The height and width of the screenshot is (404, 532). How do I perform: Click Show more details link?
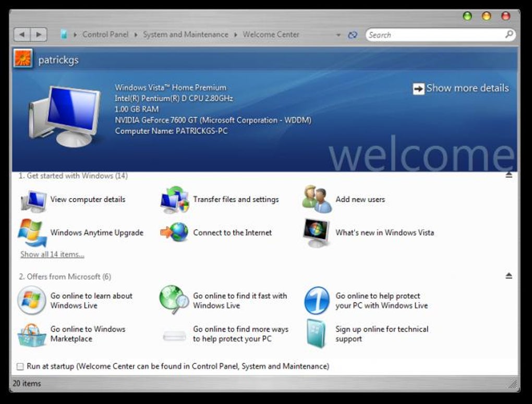click(x=467, y=88)
